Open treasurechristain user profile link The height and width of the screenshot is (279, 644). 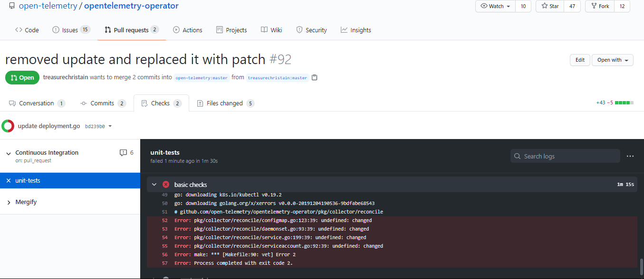(66, 77)
